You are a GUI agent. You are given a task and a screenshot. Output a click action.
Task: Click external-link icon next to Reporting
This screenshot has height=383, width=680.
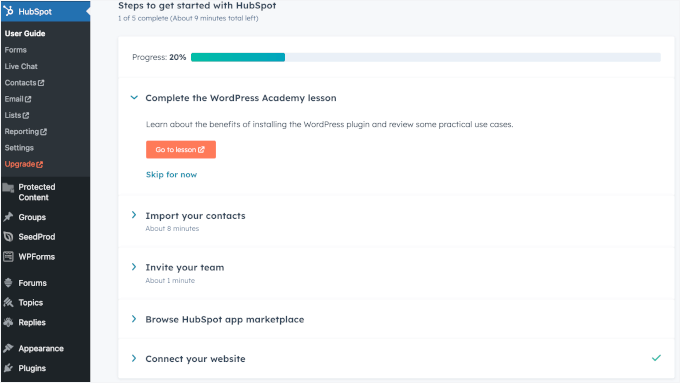43,132
